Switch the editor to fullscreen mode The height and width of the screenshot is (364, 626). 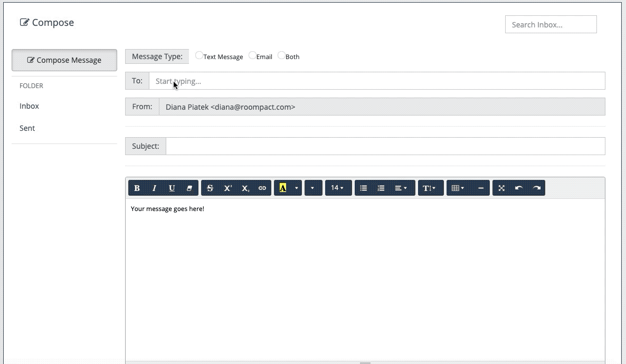[x=501, y=188]
